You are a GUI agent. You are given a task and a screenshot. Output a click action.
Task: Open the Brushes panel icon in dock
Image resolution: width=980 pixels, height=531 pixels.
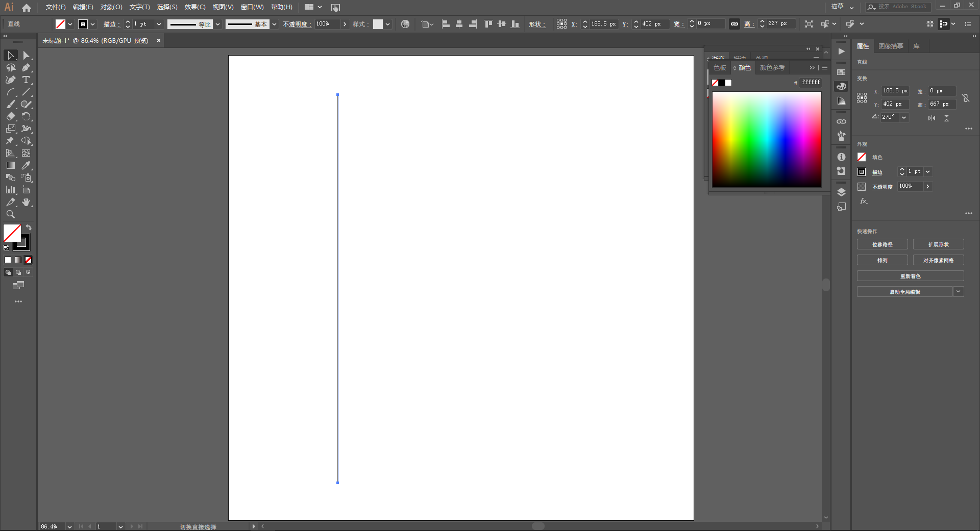(x=841, y=136)
